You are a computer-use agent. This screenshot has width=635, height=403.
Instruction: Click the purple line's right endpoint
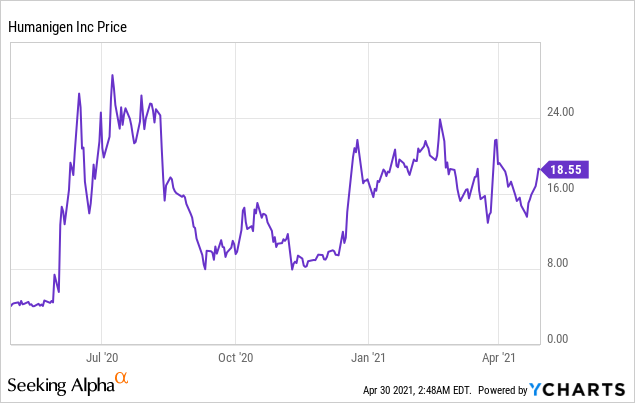click(540, 169)
